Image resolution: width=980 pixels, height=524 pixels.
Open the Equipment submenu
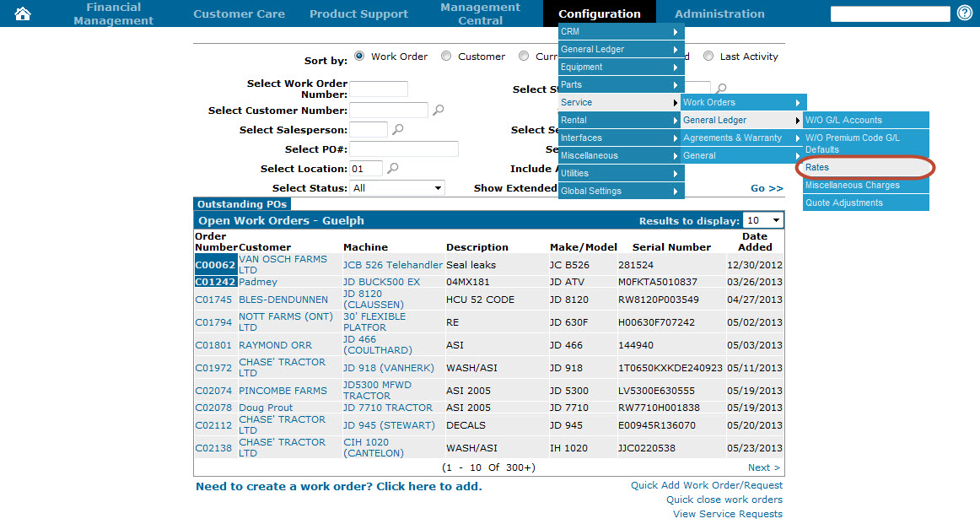click(x=620, y=67)
